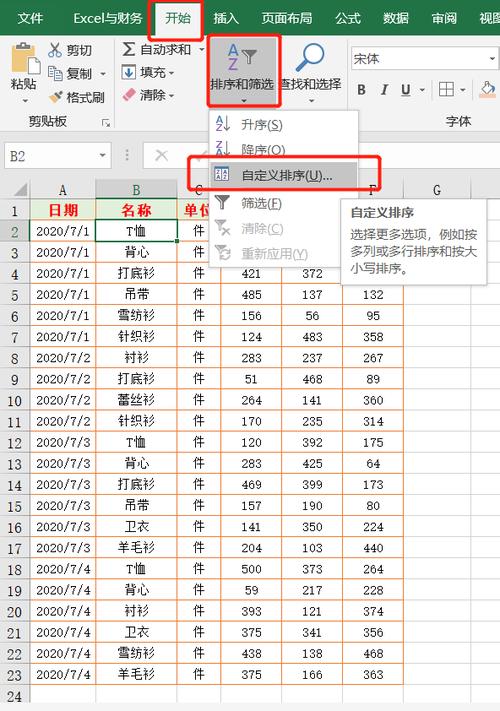The image size is (500, 711).
Task: Select column G header
Action: (437, 190)
